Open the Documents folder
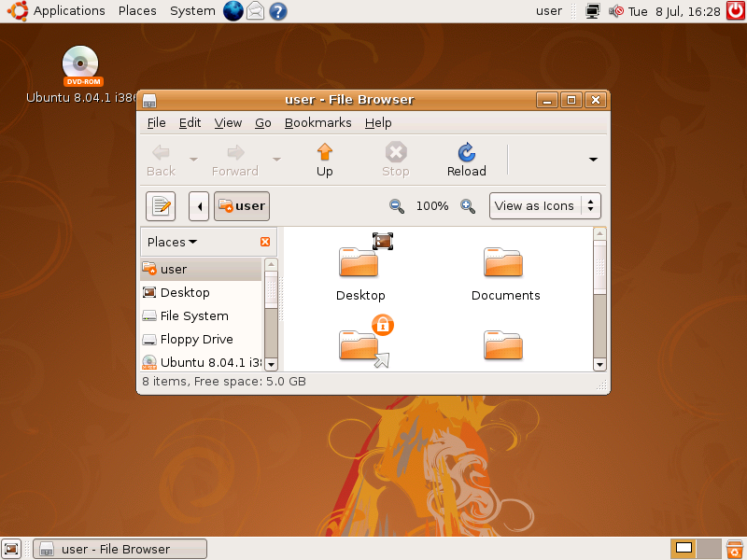This screenshot has height=560, width=747. click(503, 263)
